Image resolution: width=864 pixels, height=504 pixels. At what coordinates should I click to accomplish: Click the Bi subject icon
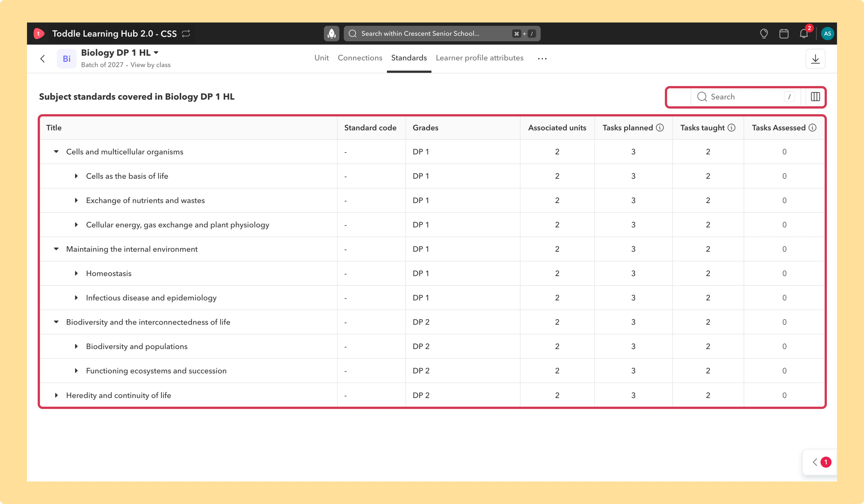tap(67, 59)
